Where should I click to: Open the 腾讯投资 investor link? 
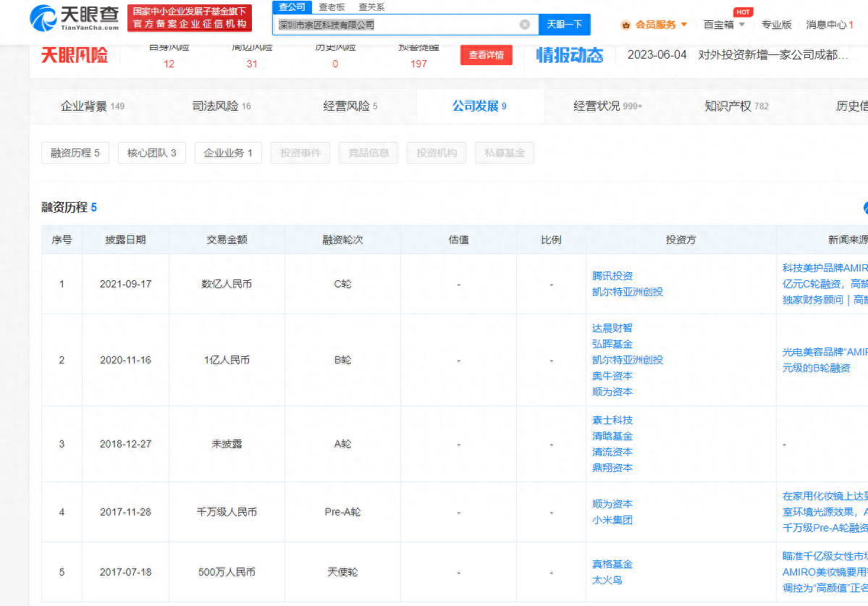click(612, 276)
